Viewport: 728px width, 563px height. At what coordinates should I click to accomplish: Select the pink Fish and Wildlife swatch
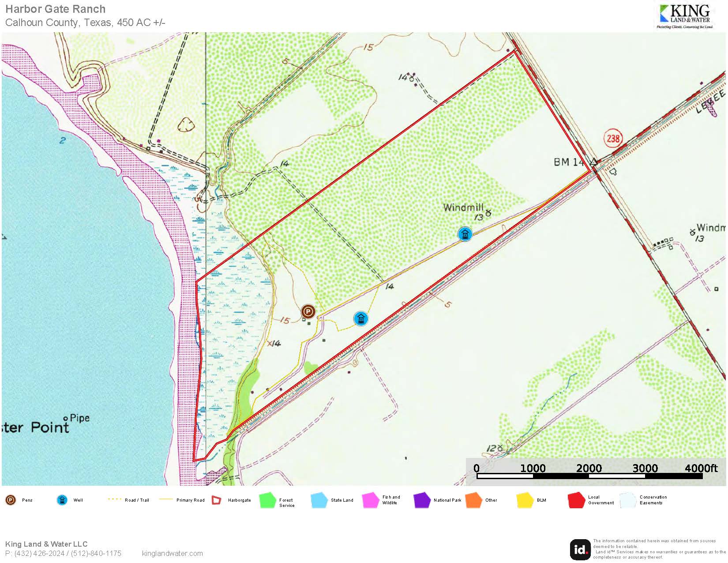point(371,500)
